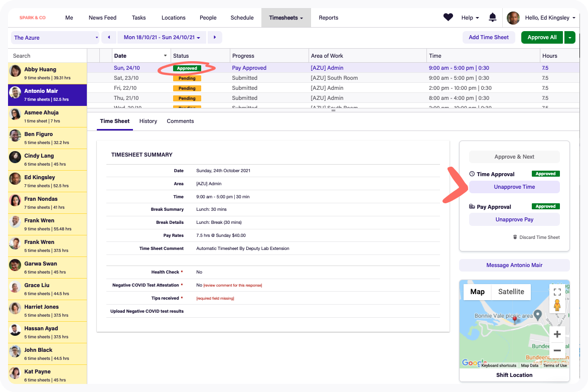Select Garwa Swan in employee list
Viewport: 588px width, 392px height.
tap(48, 268)
